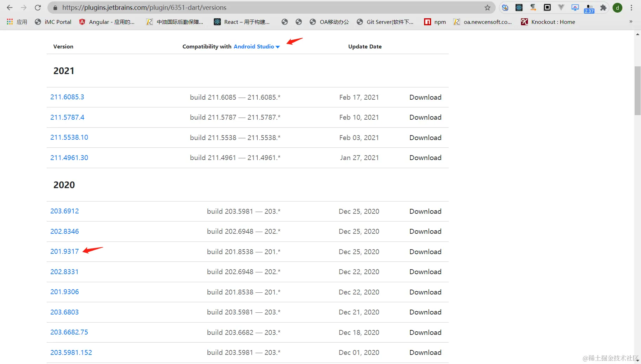
Task: Download version 203.6803
Action: [x=425, y=312]
